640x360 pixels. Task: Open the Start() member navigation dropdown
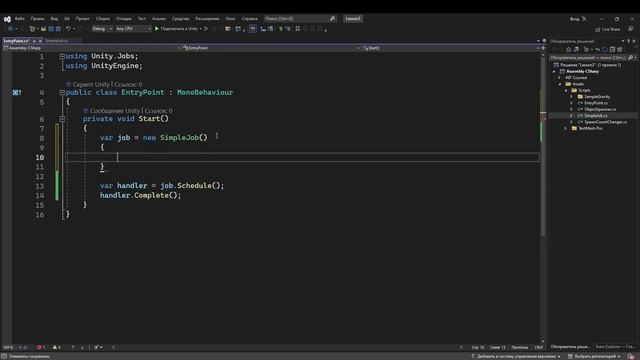click(x=451, y=48)
